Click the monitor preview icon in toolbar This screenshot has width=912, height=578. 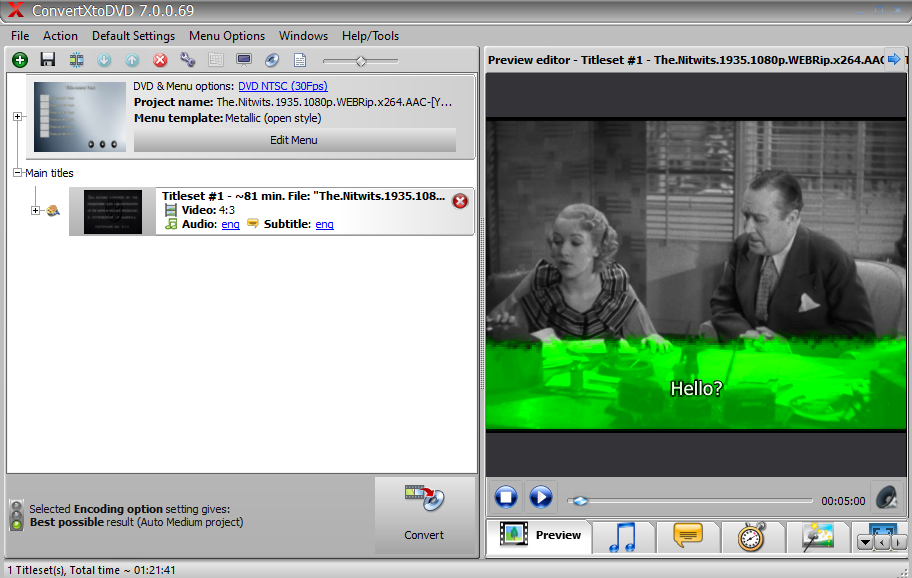[244, 60]
